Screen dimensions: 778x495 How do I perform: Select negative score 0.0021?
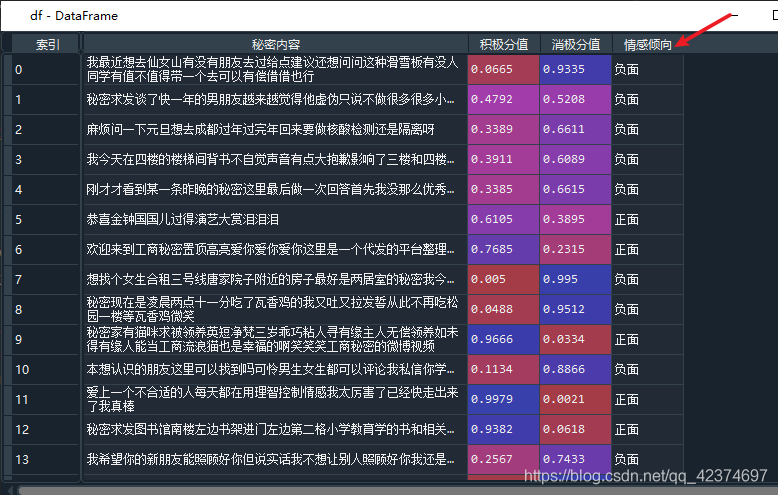(576, 399)
